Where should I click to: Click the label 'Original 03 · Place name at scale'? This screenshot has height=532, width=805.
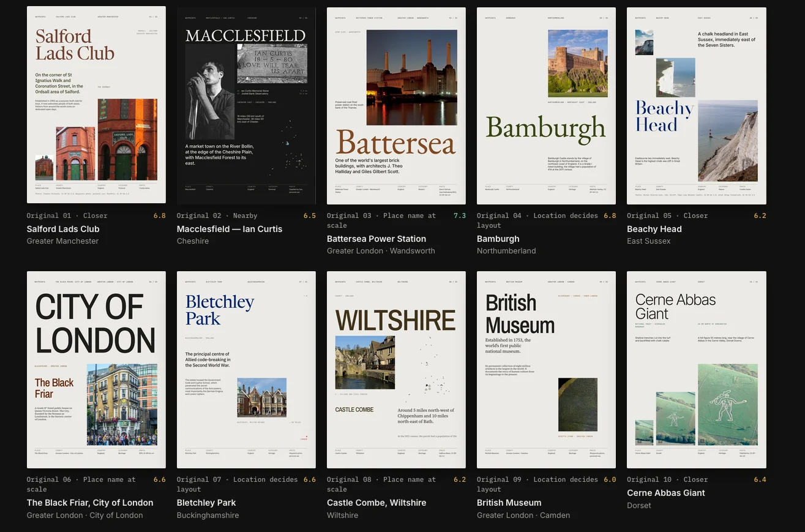[x=381, y=220]
